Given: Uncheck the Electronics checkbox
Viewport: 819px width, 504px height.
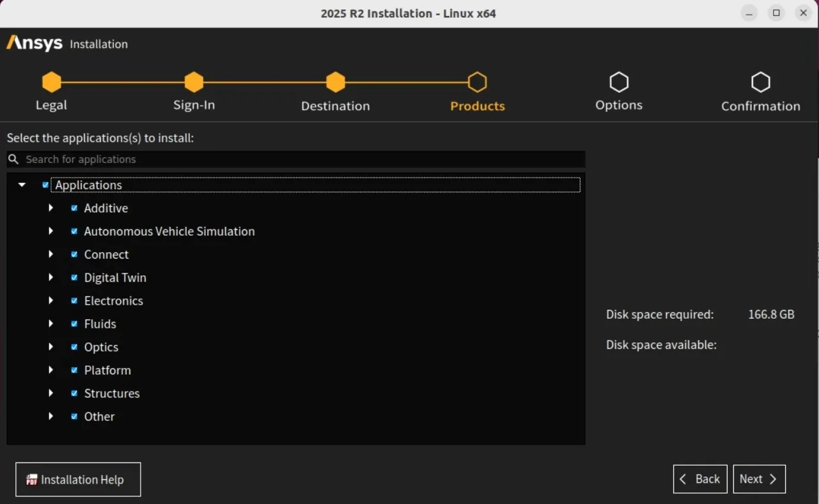Looking at the screenshot, I should click(x=74, y=301).
